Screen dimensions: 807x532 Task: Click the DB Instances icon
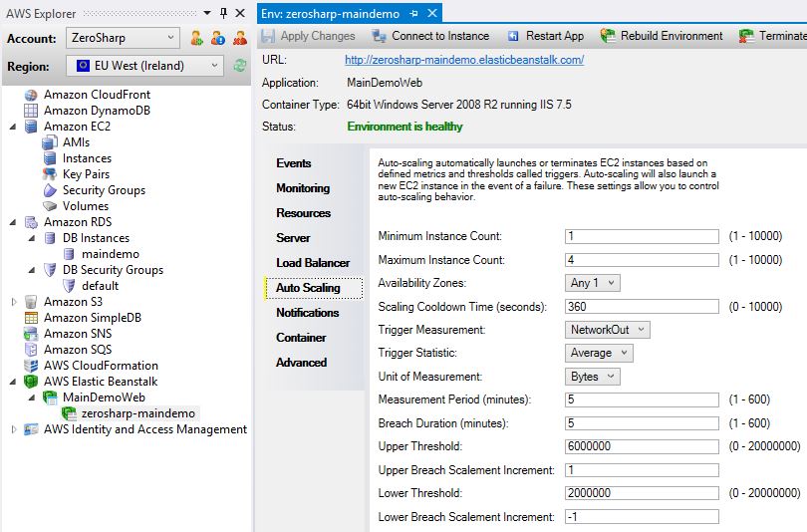tap(50, 238)
